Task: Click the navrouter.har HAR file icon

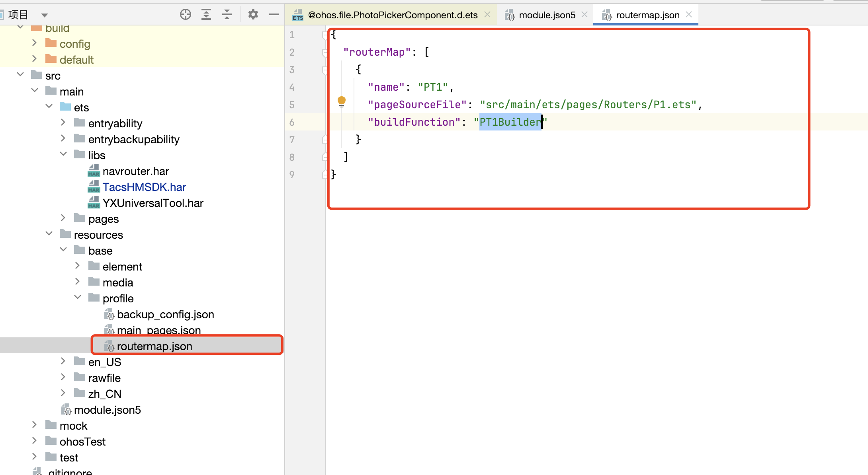Action: click(94, 171)
